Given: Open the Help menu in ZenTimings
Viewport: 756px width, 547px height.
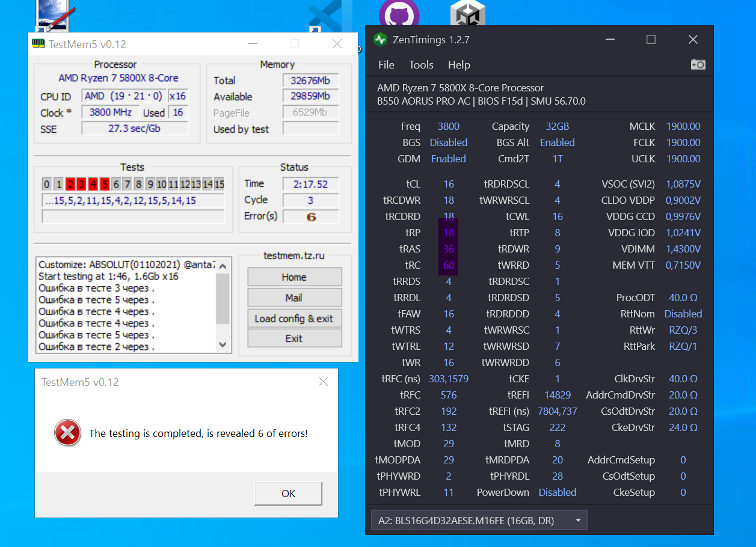Looking at the screenshot, I should 459,65.
